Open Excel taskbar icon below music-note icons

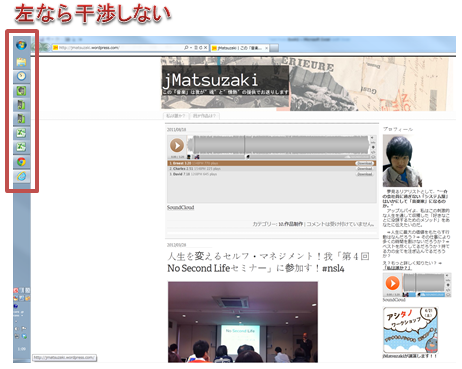[21, 133]
